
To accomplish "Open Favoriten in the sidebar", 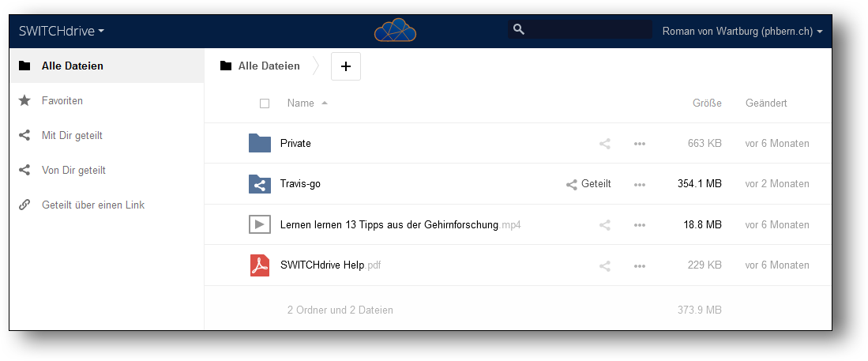I will (62, 101).
